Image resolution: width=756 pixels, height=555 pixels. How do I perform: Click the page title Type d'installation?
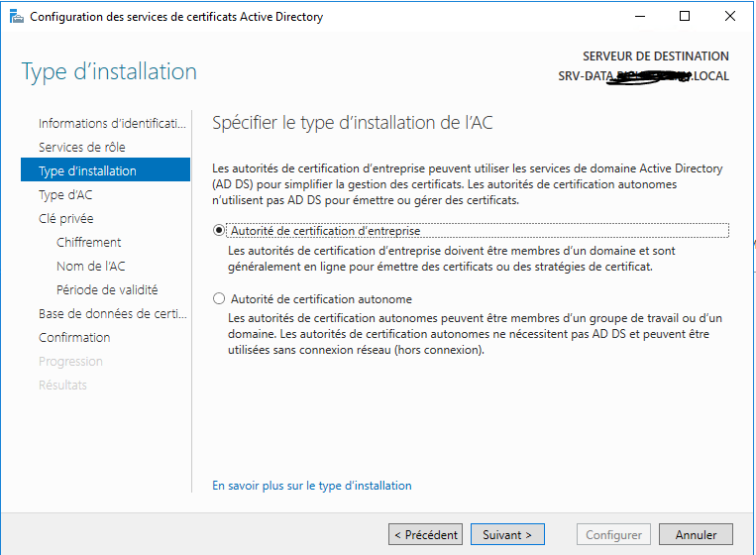(x=109, y=71)
